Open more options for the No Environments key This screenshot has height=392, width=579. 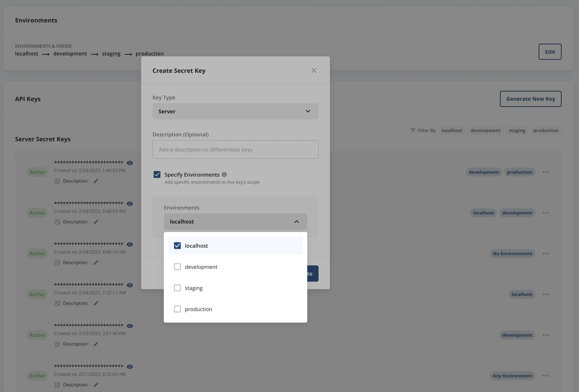click(x=546, y=254)
